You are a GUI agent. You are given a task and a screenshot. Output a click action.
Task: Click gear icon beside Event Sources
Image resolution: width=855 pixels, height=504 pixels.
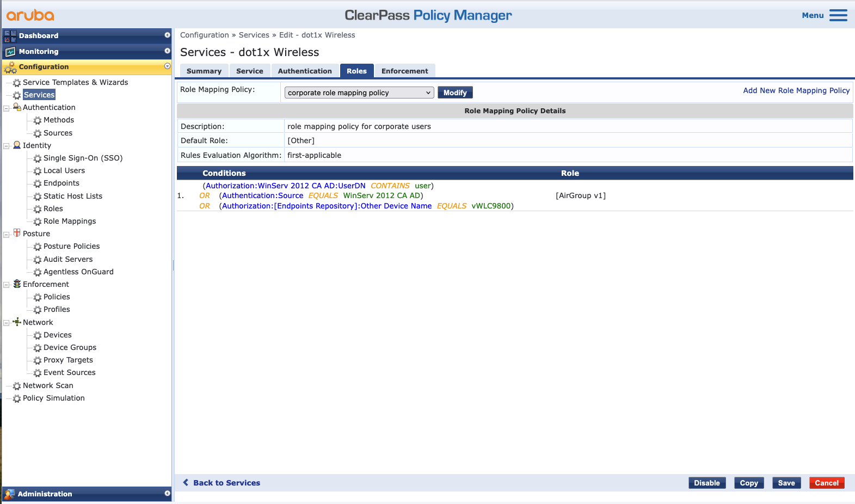pyautogui.click(x=38, y=373)
